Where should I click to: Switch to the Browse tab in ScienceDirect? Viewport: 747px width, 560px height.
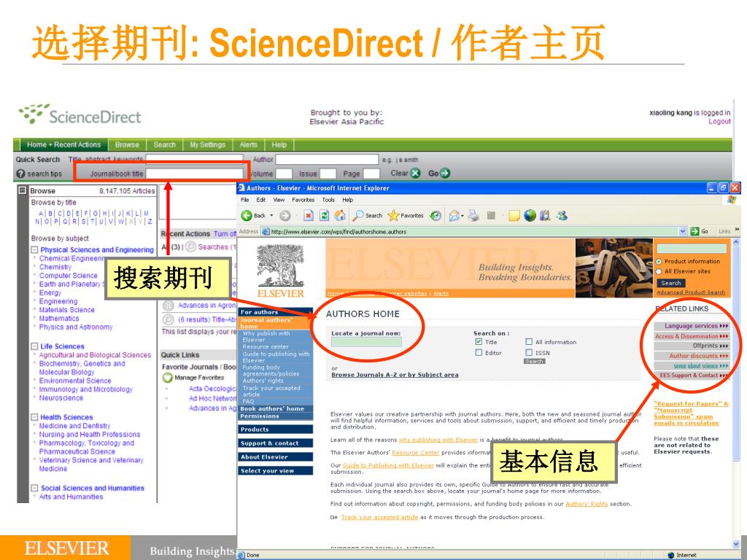click(x=127, y=145)
